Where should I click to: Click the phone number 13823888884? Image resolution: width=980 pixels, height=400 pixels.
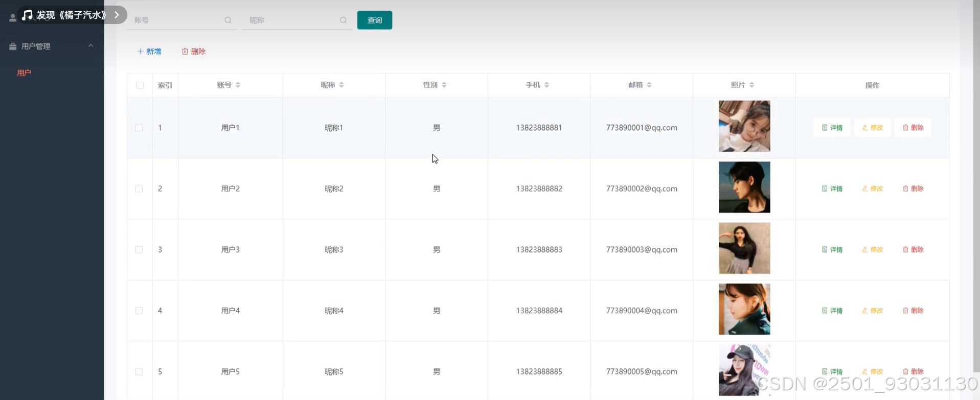(539, 311)
